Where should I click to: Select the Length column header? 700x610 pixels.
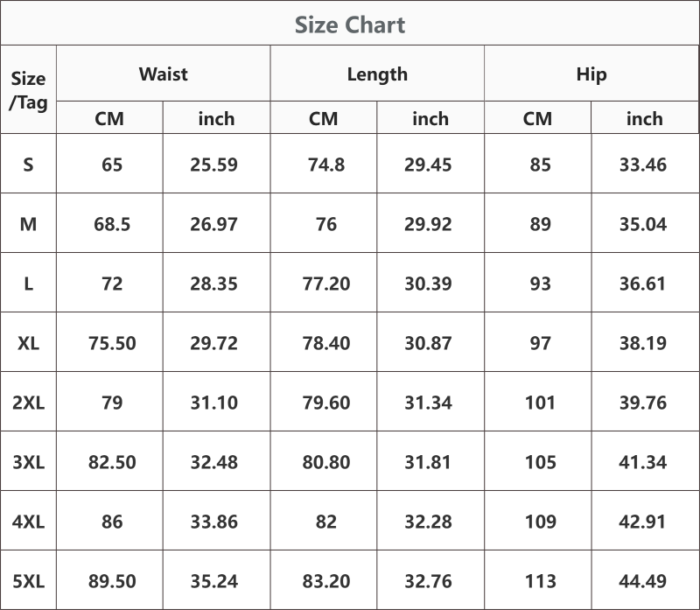point(377,74)
